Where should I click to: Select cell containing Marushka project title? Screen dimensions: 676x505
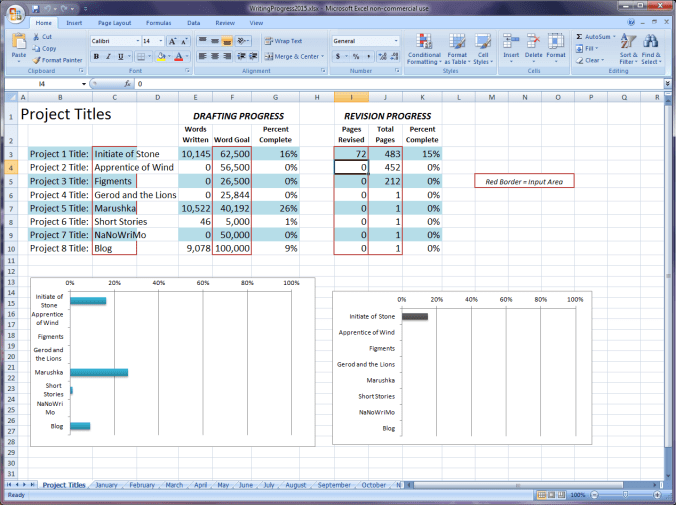(113, 208)
